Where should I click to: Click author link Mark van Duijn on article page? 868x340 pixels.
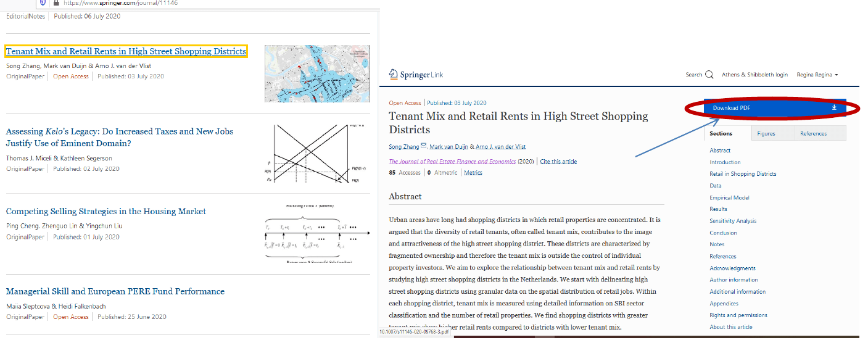[448, 146]
